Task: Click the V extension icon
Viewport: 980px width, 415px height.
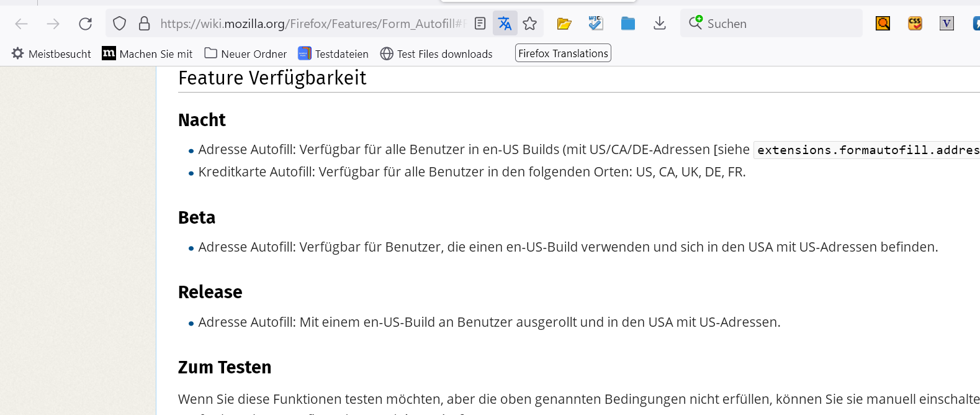Action: [946, 24]
